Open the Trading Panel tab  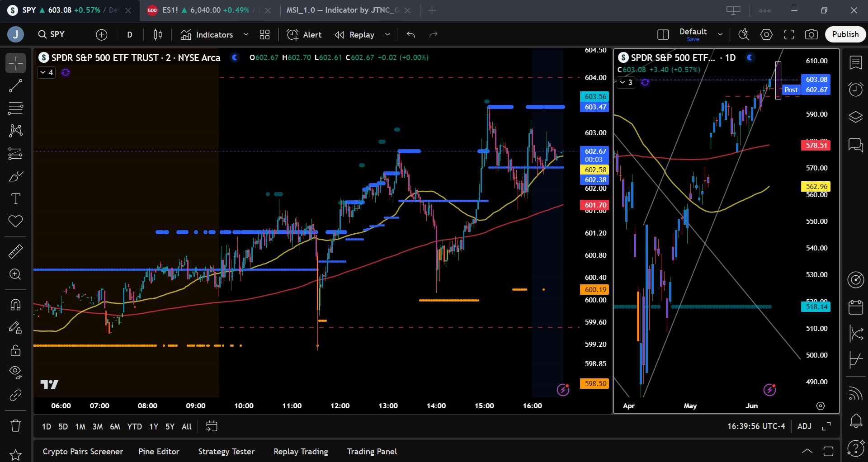[372, 452]
